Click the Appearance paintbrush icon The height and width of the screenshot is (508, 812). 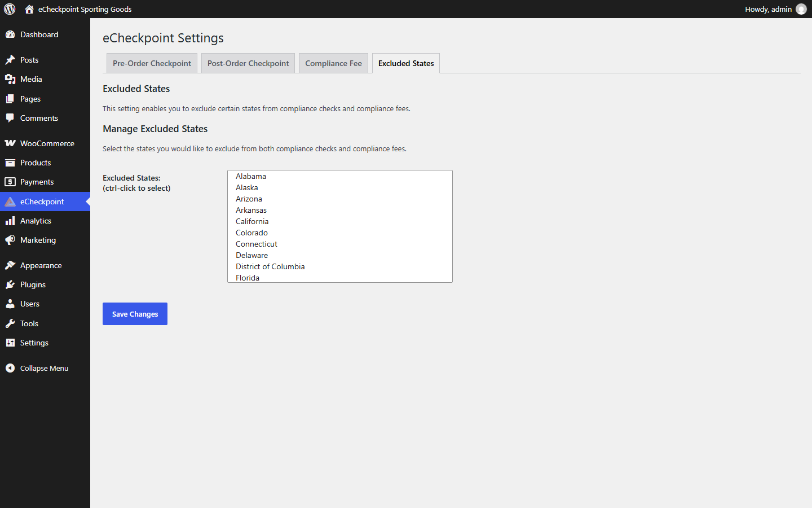tap(10, 265)
